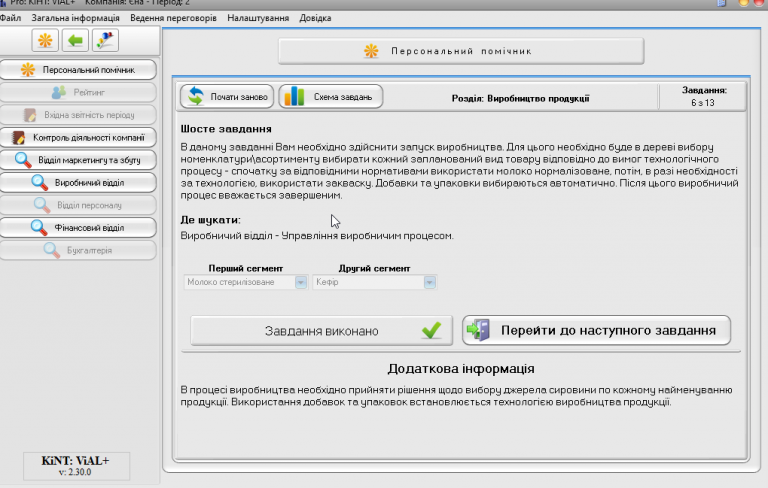Screen dimensions: 768x488
Task: Expand the Другий сегмент dropdown arrow
Action: coord(430,282)
